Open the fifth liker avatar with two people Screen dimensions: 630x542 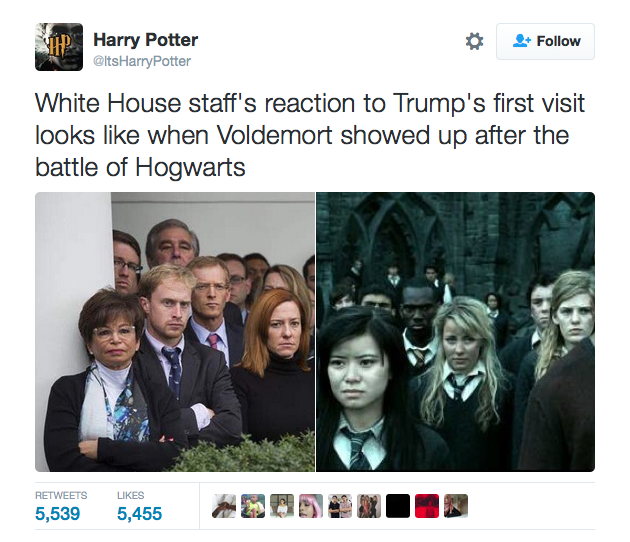coord(340,506)
